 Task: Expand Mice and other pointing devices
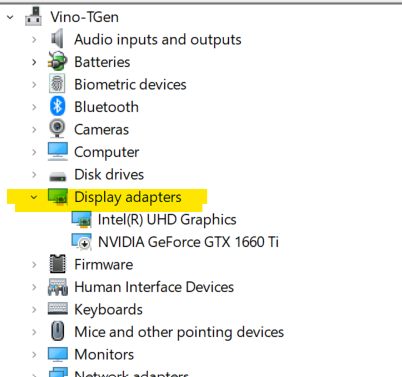coord(34,332)
